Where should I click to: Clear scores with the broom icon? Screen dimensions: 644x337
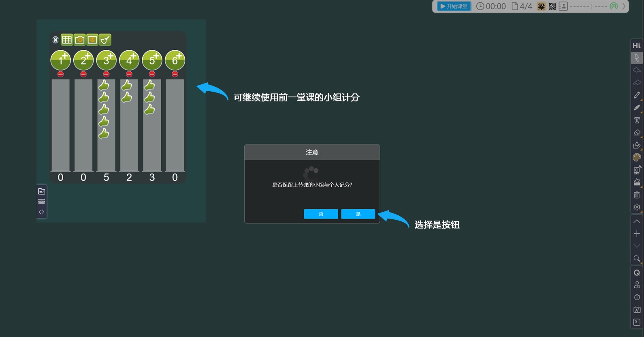[105, 40]
